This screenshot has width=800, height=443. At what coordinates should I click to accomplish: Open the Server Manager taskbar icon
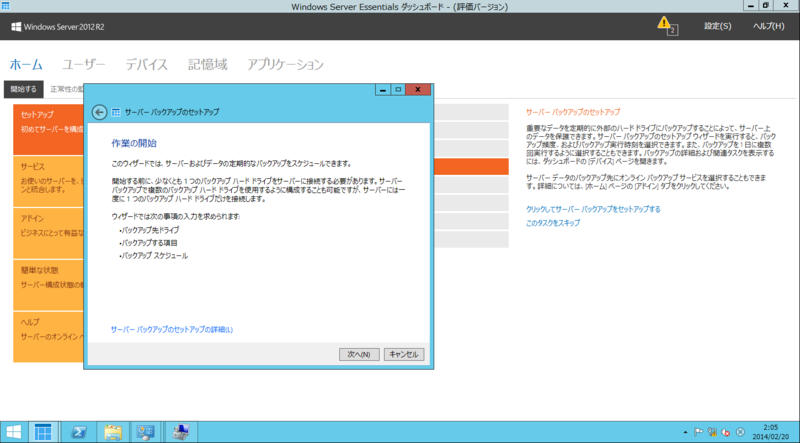click(x=145, y=432)
